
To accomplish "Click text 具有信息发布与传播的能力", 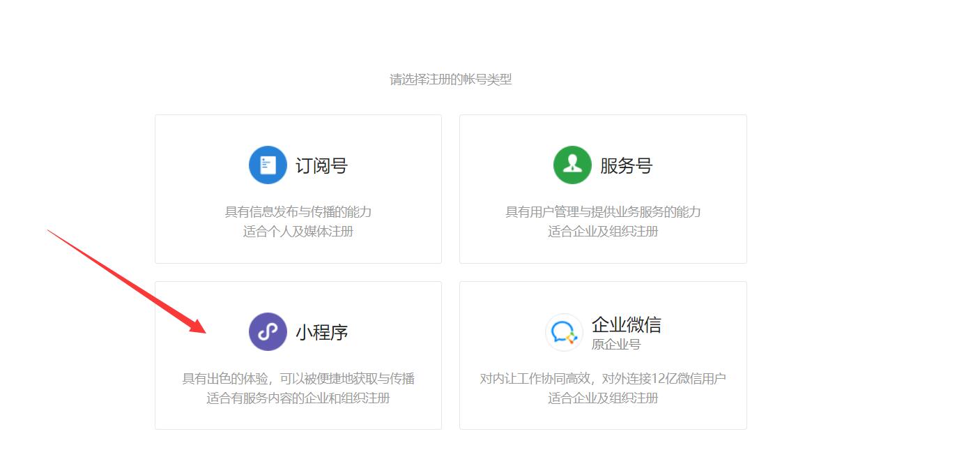I will click(x=298, y=211).
